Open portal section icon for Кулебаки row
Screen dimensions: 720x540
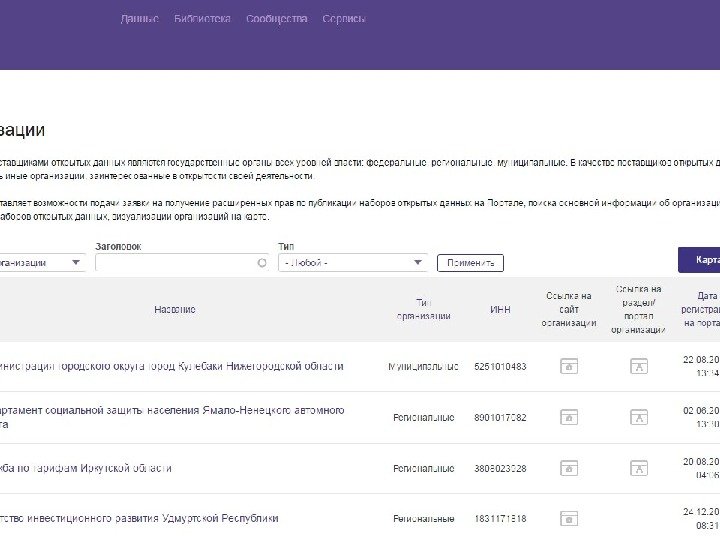pyautogui.click(x=637, y=367)
